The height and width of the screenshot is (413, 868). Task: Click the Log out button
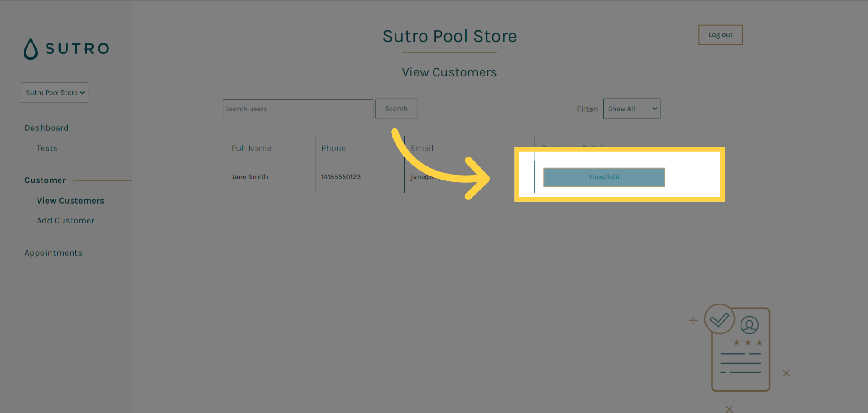pyautogui.click(x=720, y=34)
